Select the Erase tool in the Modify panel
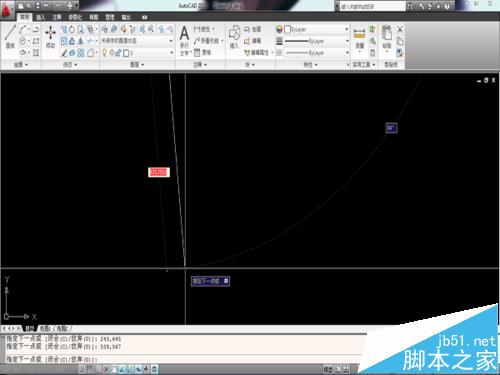The image size is (500, 375). (x=64, y=53)
